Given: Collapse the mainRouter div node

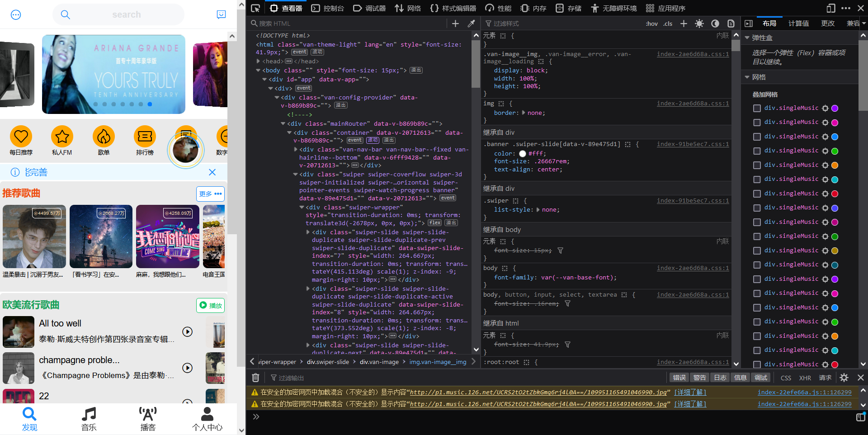Looking at the screenshot, I should coord(283,123).
